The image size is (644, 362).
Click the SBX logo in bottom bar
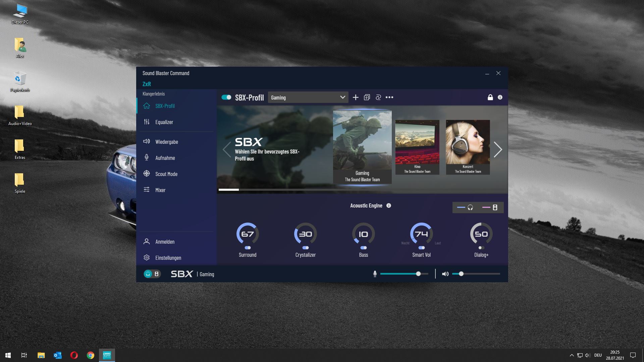coord(182,274)
